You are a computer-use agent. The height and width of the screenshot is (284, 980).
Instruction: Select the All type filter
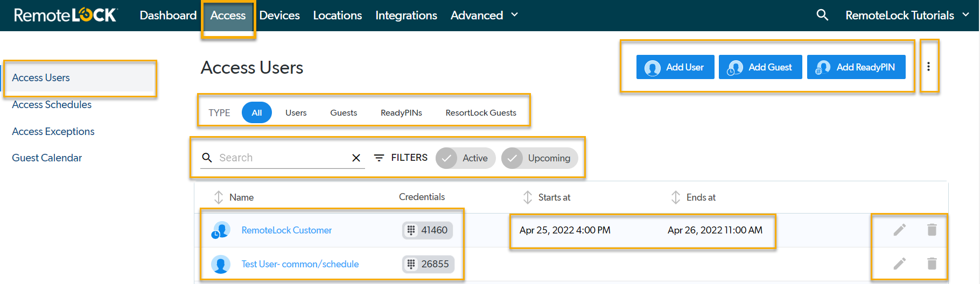257,112
